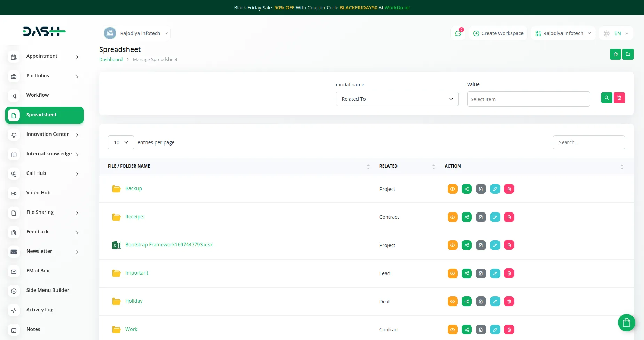The width and height of the screenshot is (644, 340).
Task: Open Side Menu Builder in the sidebar
Action: click(44, 291)
